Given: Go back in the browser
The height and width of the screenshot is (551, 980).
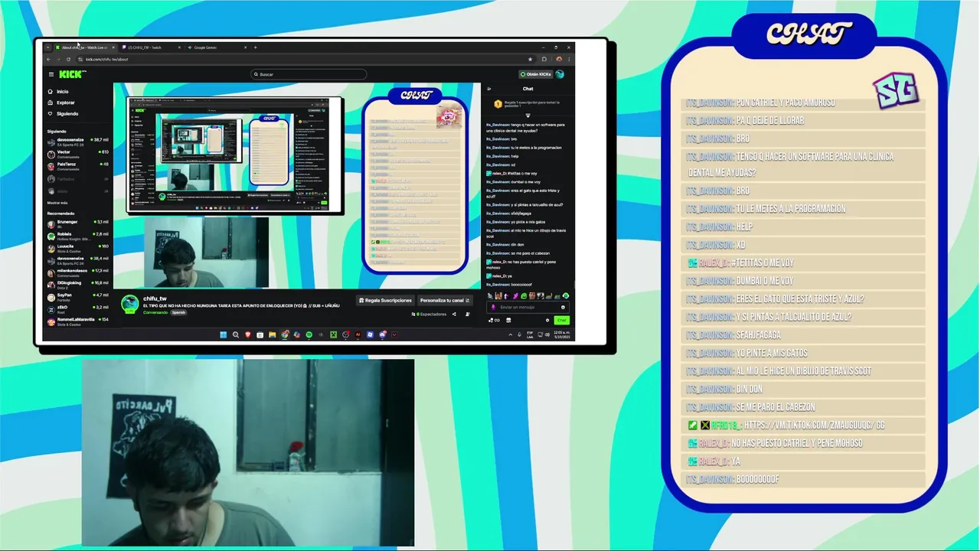Looking at the screenshot, I should [48, 59].
